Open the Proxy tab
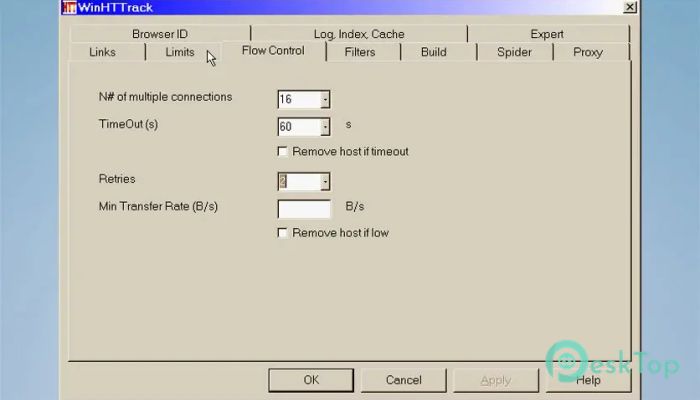 pyautogui.click(x=588, y=52)
